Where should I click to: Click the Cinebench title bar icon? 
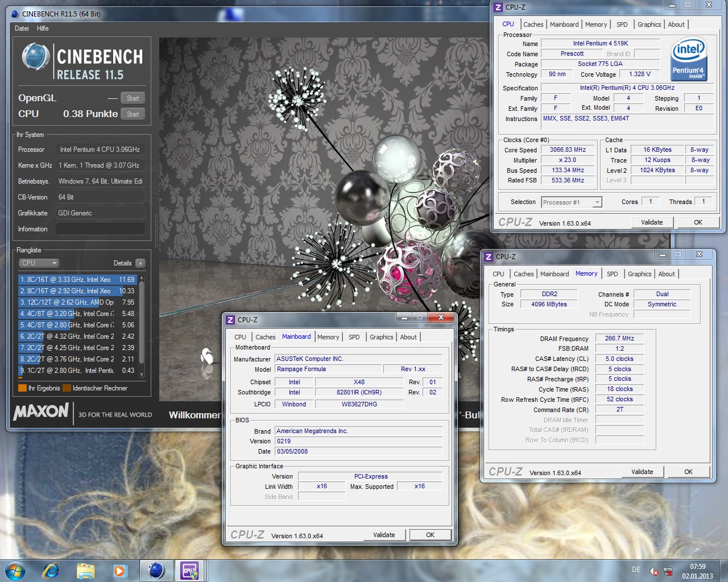[15, 14]
